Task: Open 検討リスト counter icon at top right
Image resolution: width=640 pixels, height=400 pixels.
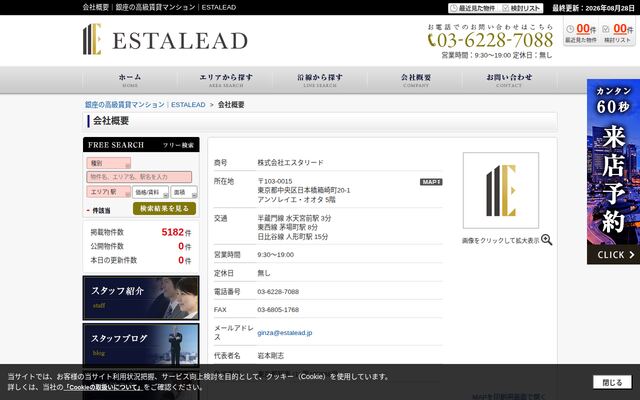Action: (617, 33)
